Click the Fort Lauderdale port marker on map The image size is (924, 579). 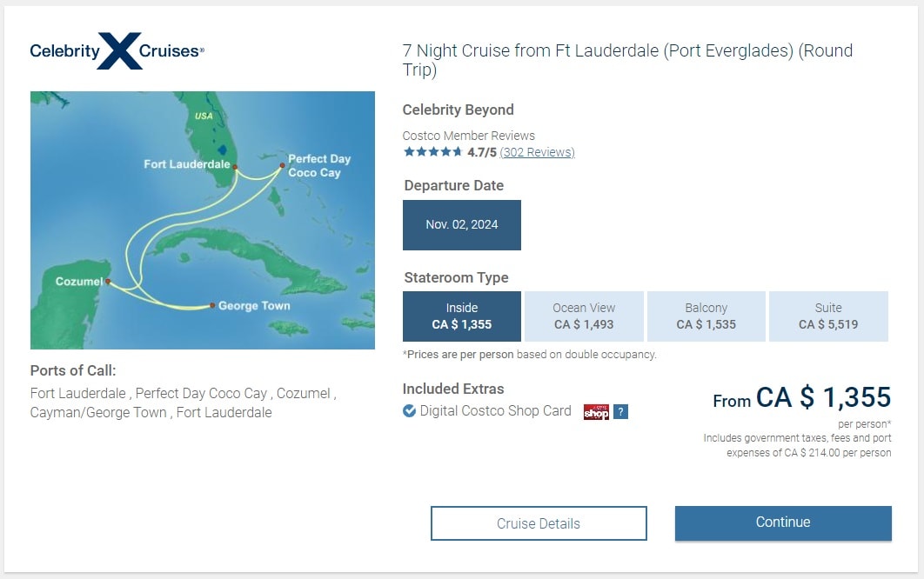[235, 166]
